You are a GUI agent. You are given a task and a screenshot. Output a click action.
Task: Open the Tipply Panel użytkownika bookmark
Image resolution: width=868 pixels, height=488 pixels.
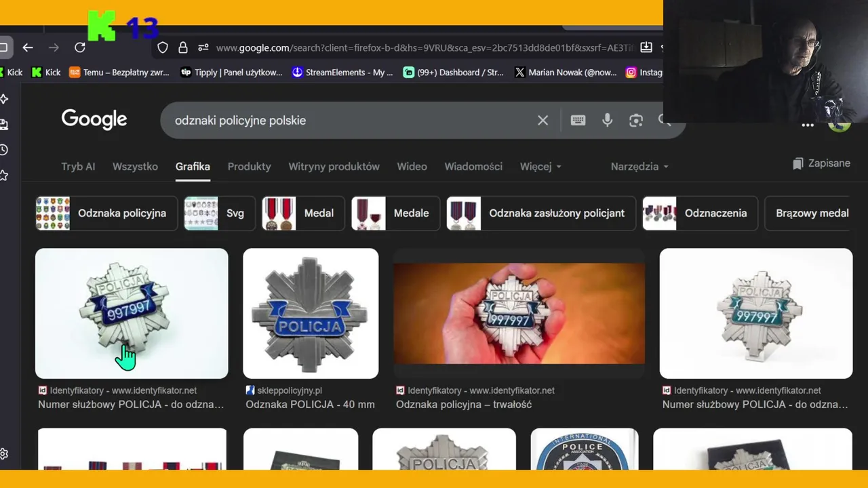point(231,73)
